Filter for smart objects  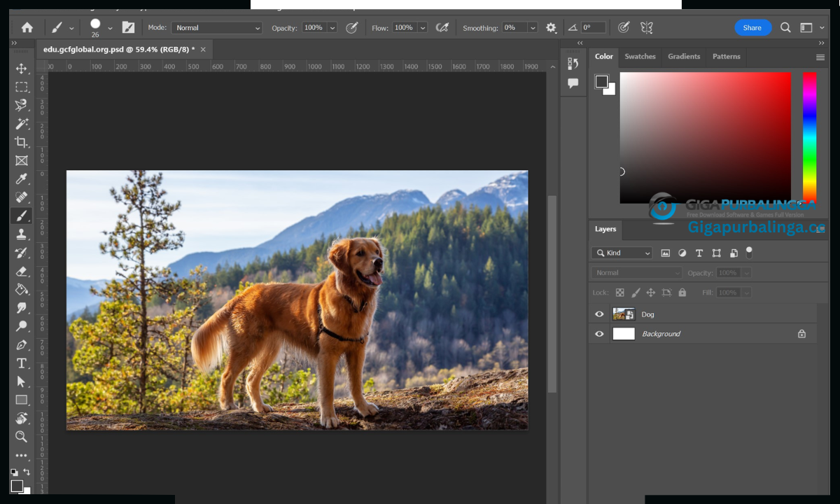point(733,253)
